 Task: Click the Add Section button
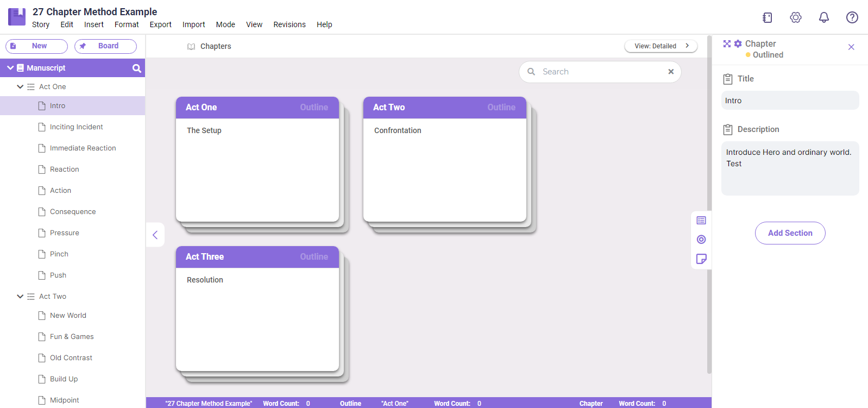pyautogui.click(x=790, y=233)
